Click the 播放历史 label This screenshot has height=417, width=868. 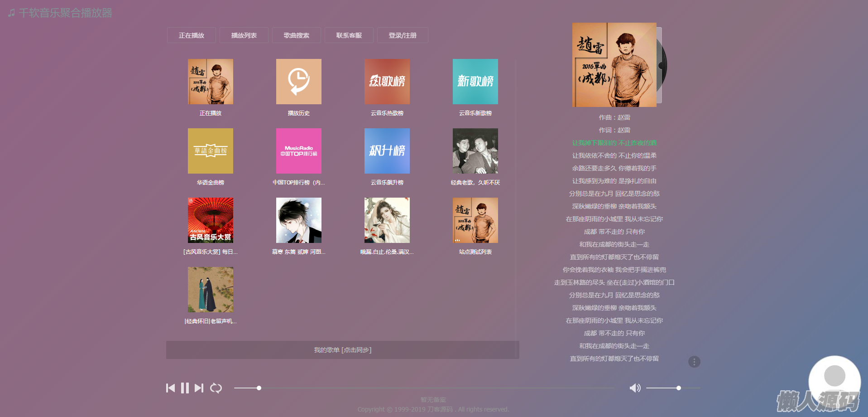coord(299,113)
